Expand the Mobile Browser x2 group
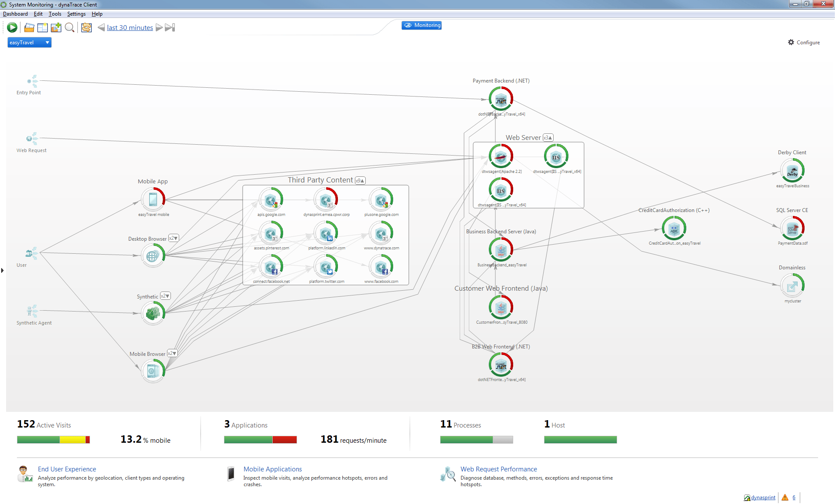Image resolution: width=835 pixels, height=504 pixels. [x=172, y=353]
